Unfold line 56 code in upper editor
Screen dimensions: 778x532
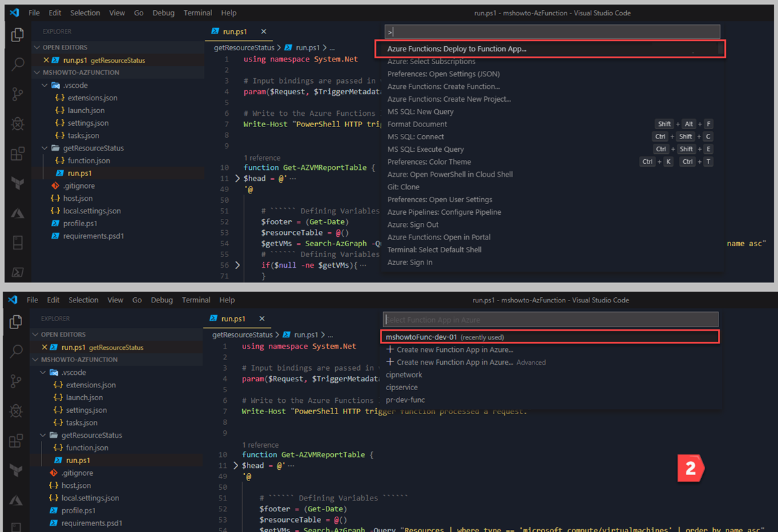coord(237,265)
